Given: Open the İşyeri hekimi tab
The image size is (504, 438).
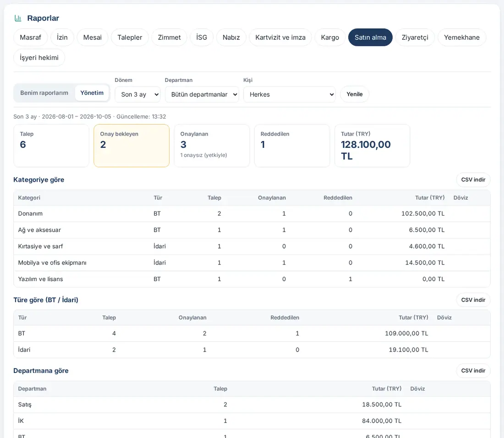Looking at the screenshot, I should point(39,58).
